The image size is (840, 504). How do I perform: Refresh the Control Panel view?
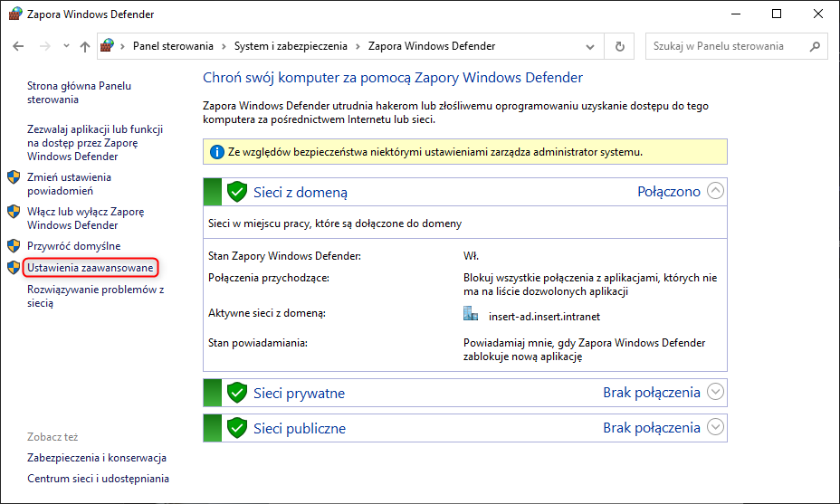pos(619,46)
